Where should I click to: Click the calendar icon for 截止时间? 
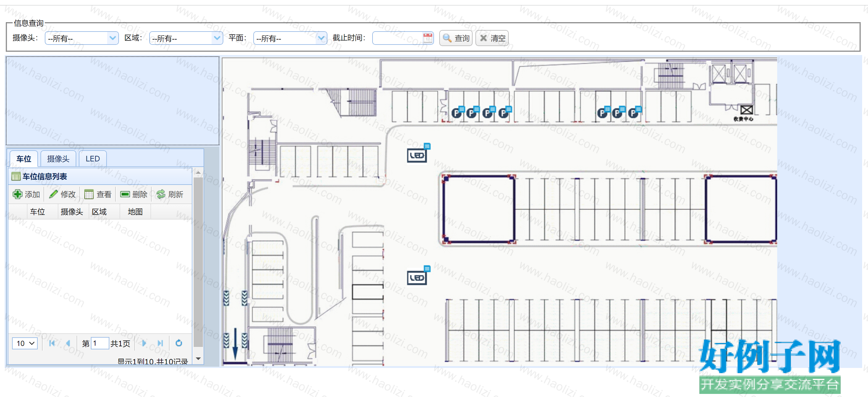(x=428, y=38)
